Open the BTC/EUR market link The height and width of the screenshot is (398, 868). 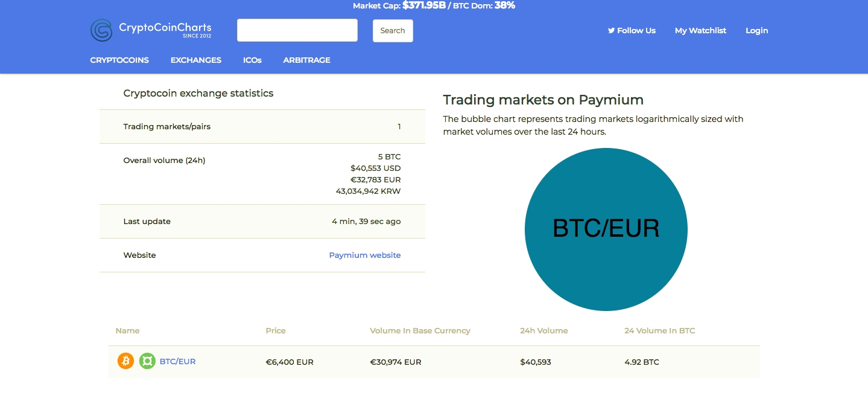pos(177,361)
